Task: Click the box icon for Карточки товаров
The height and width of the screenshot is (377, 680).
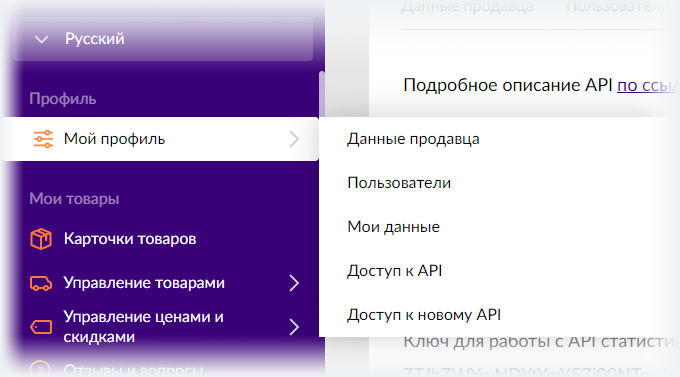Action: pos(41,239)
